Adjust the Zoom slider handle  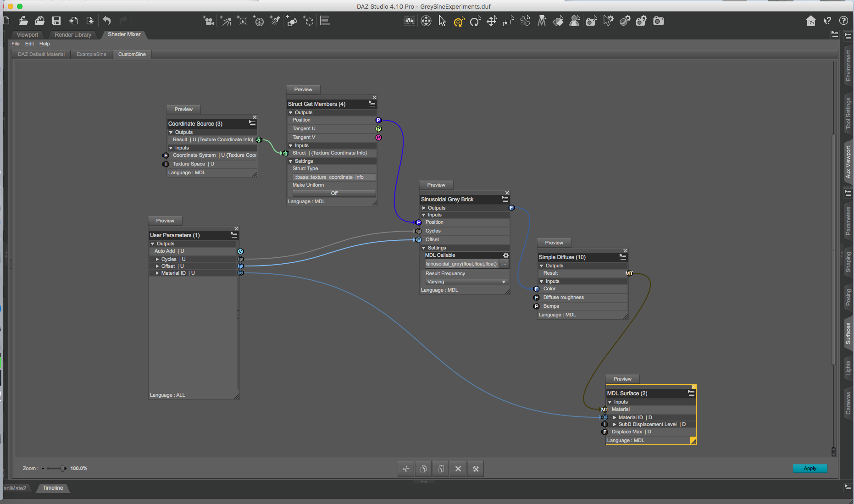coord(63,468)
